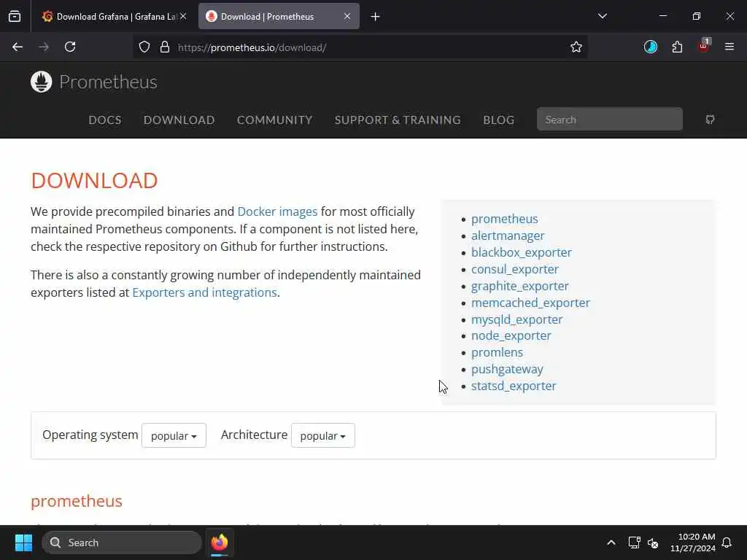Jump to mysqld_exporter section

coord(517,319)
